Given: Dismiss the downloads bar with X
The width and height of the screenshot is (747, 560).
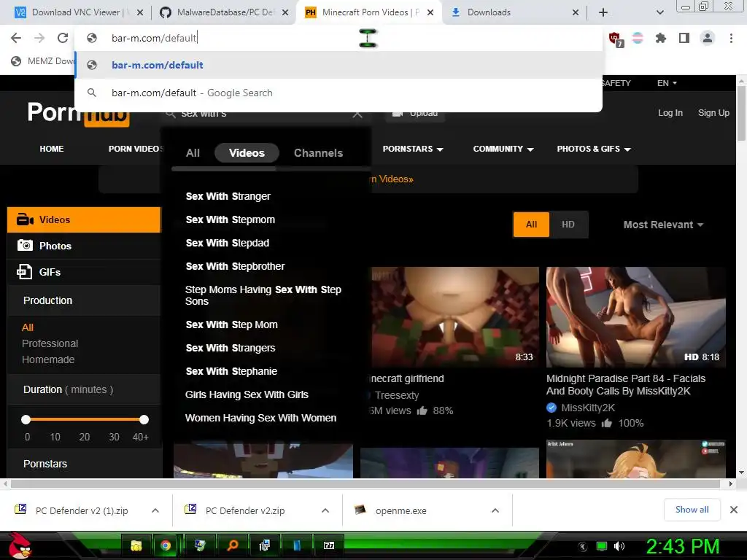Looking at the screenshot, I should point(734,510).
